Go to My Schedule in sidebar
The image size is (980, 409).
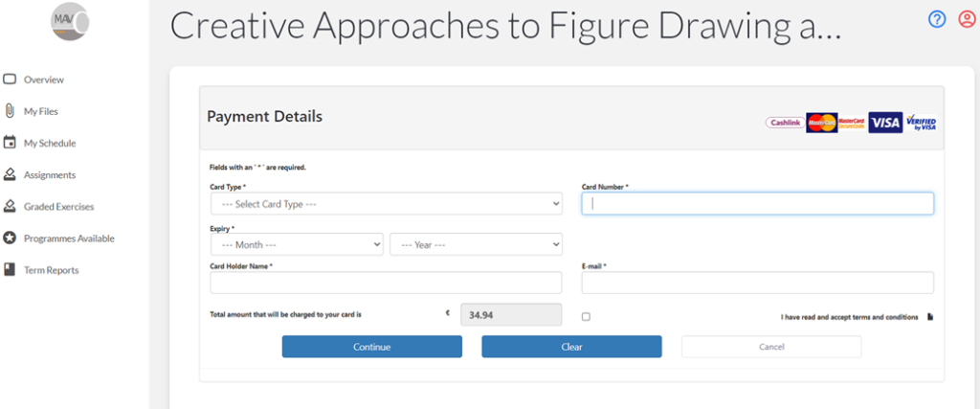49,143
